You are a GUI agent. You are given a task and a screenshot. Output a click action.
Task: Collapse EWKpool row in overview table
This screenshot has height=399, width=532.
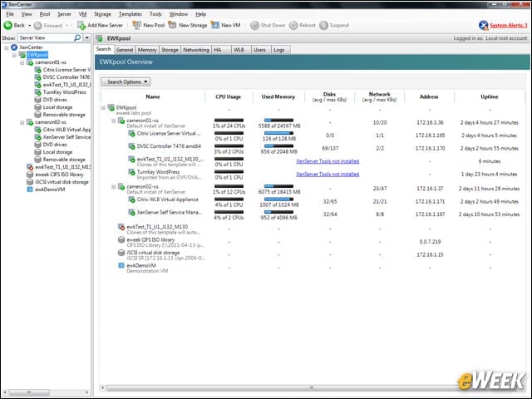pyautogui.click(x=103, y=108)
